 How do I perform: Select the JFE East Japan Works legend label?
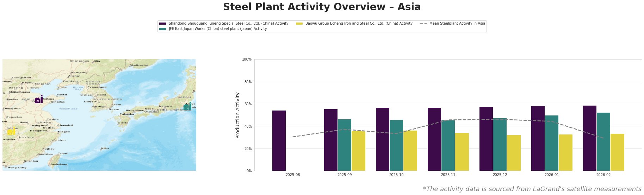tap(217, 29)
